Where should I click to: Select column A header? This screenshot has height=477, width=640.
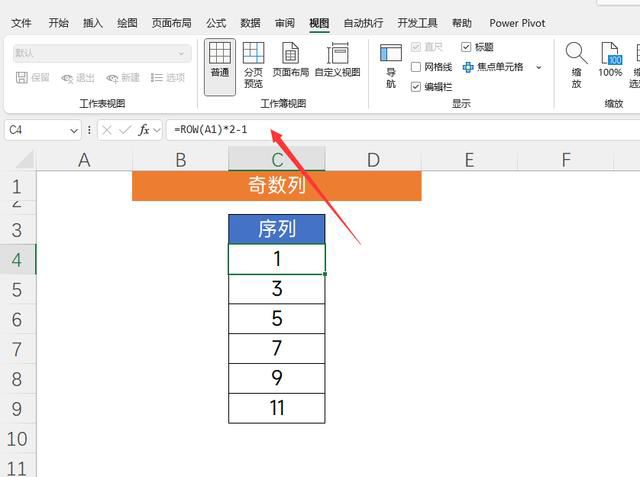[x=84, y=160]
